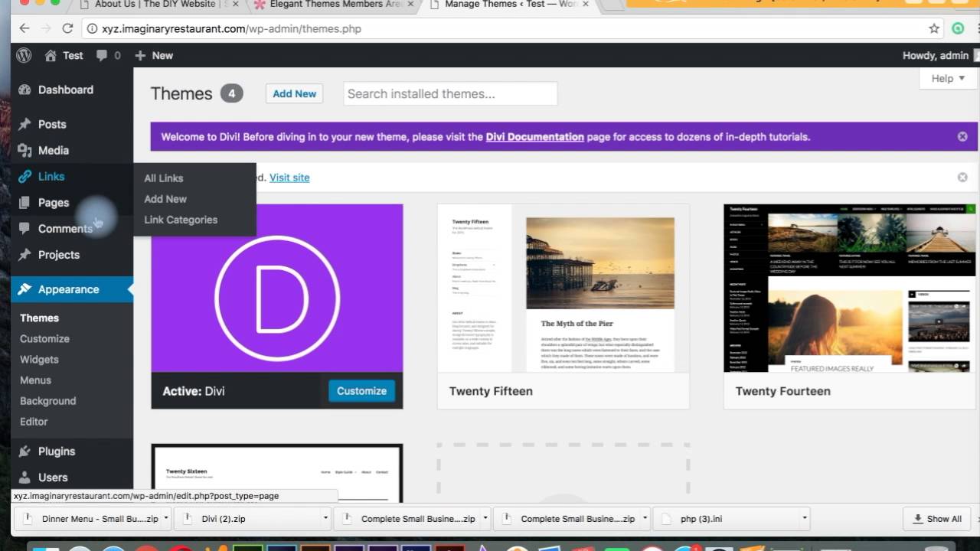This screenshot has width=980, height=551.
Task: Open Pages menu in sidebar
Action: pyautogui.click(x=54, y=202)
